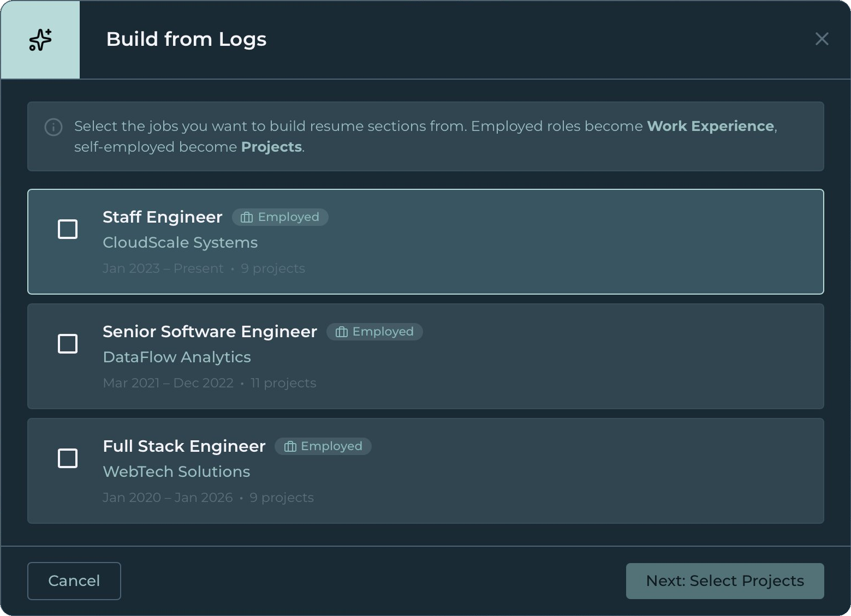Check the Senior Software Engineer checkbox
Screen dimensions: 851x616
click(x=67, y=344)
